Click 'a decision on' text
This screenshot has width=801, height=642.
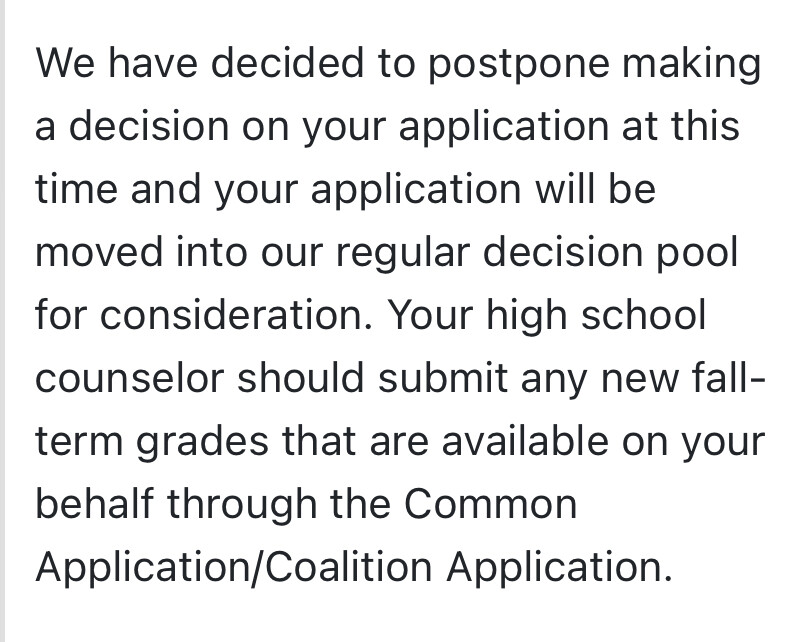point(163,126)
